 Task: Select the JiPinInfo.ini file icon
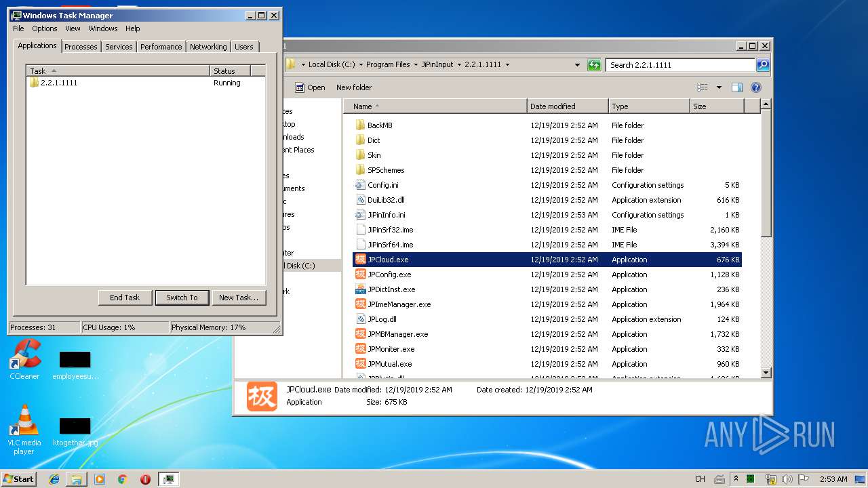[x=361, y=215]
